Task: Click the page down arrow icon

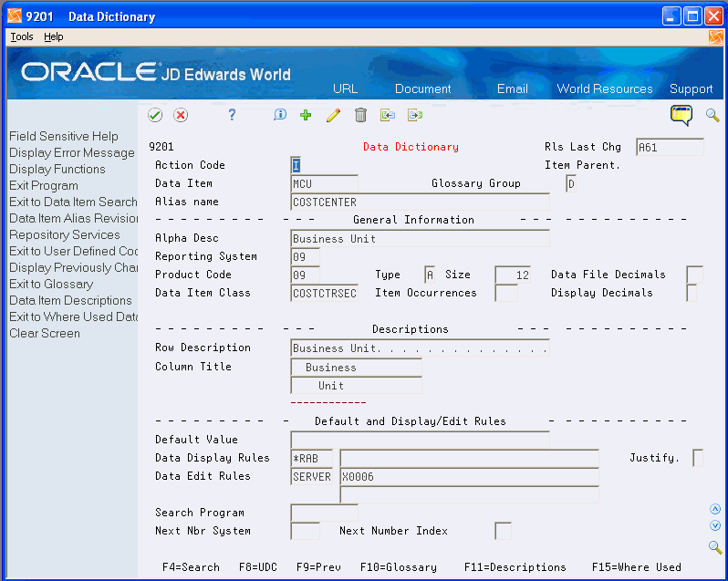Action: coord(715,525)
